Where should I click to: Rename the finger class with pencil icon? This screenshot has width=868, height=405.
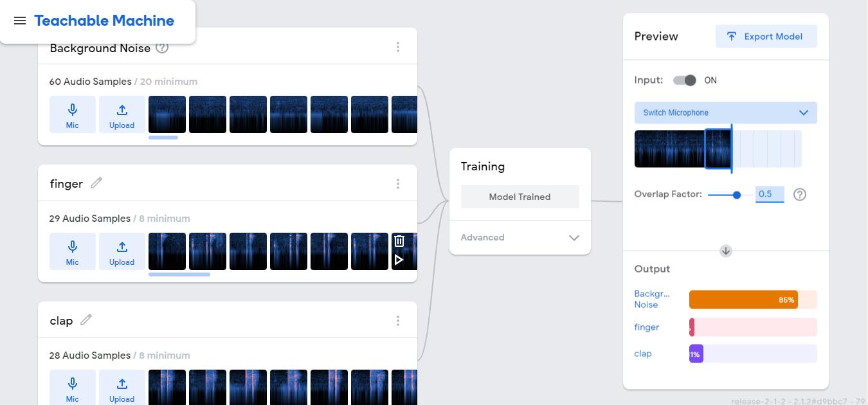pyautogui.click(x=96, y=183)
